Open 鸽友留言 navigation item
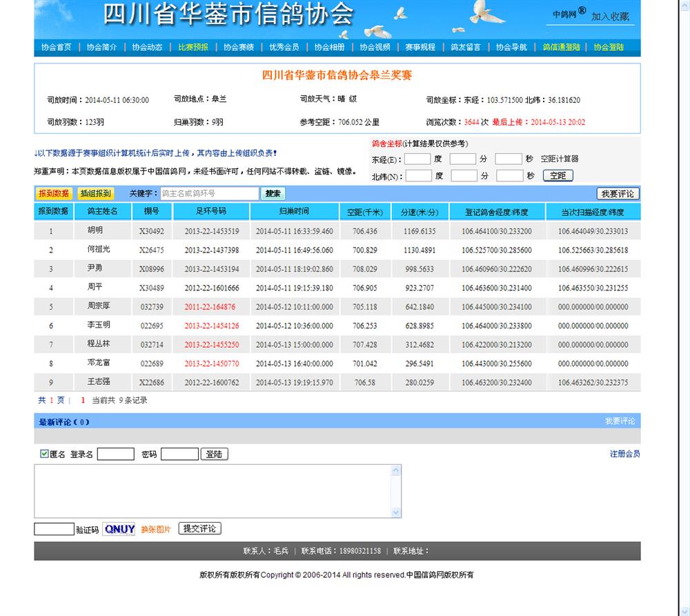The image size is (690, 616). (x=466, y=47)
